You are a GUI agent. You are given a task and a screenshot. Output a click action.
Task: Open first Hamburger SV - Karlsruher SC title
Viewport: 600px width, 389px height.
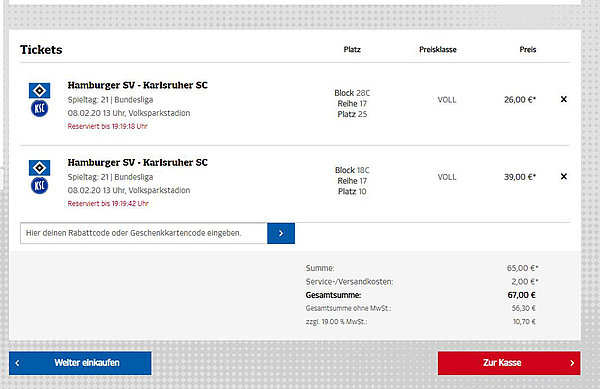click(x=138, y=85)
